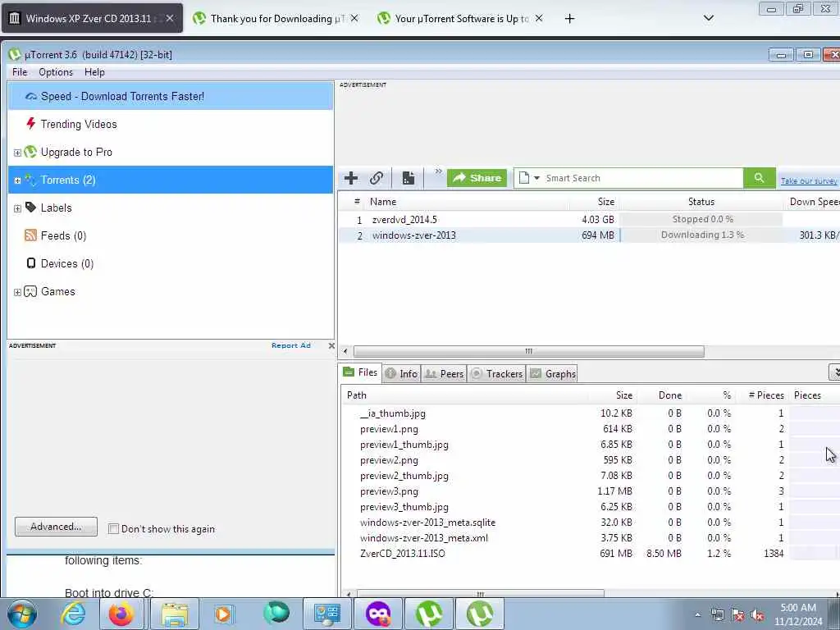Click the green search magnifier button
The image size is (840, 630).
point(759,178)
